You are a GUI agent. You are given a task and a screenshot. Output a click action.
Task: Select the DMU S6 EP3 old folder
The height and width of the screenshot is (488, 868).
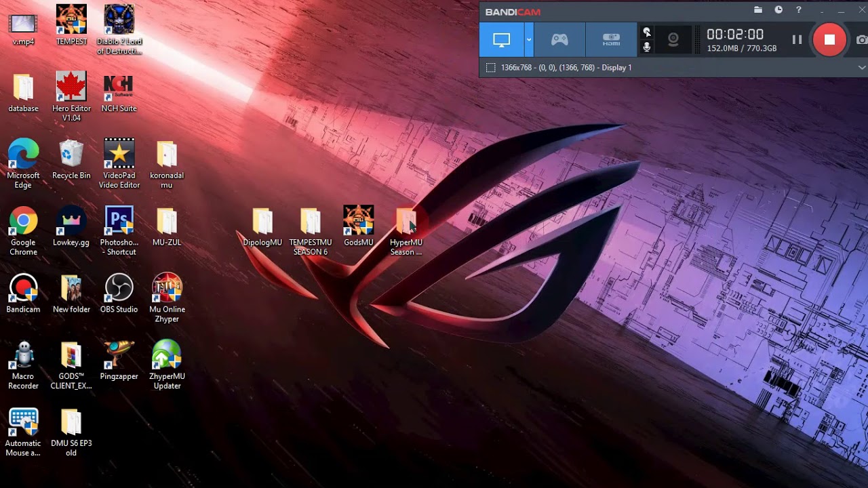(x=71, y=432)
